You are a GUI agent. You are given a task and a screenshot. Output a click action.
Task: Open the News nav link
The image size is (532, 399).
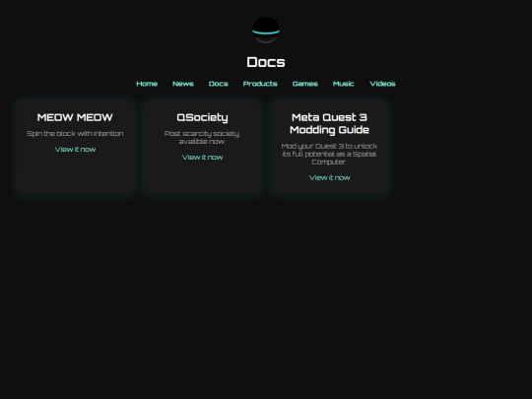coord(183,84)
